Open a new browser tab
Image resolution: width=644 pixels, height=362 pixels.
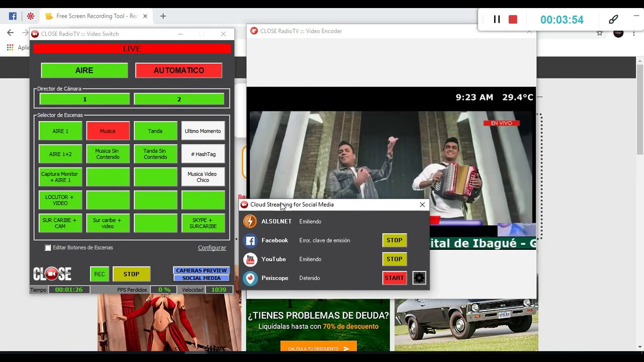pyautogui.click(x=163, y=16)
